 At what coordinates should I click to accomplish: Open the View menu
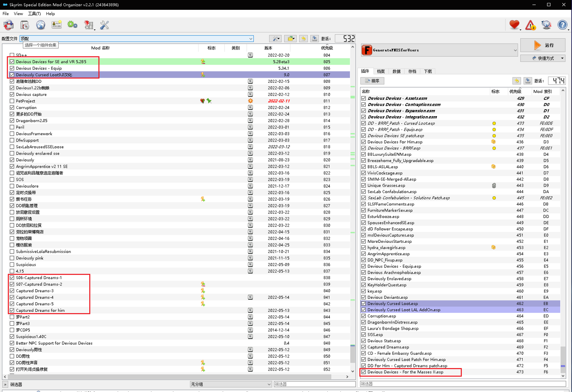[18, 14]
